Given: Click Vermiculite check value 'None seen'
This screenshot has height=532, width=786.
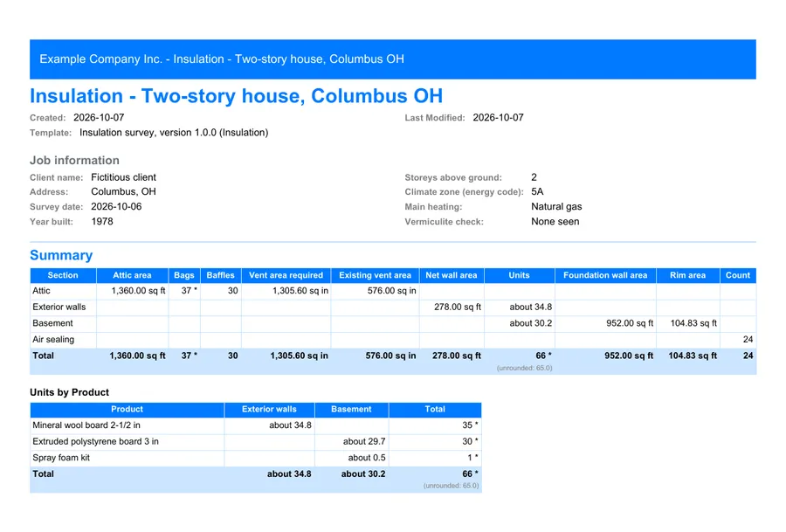Looking at the screenshot, I should tap(555, 222).
